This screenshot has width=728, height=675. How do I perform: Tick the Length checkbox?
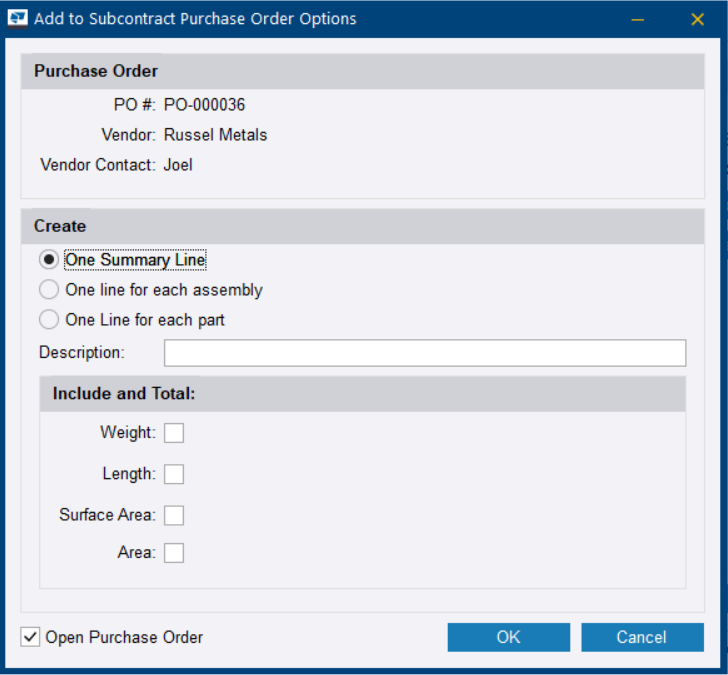[174, 474]
